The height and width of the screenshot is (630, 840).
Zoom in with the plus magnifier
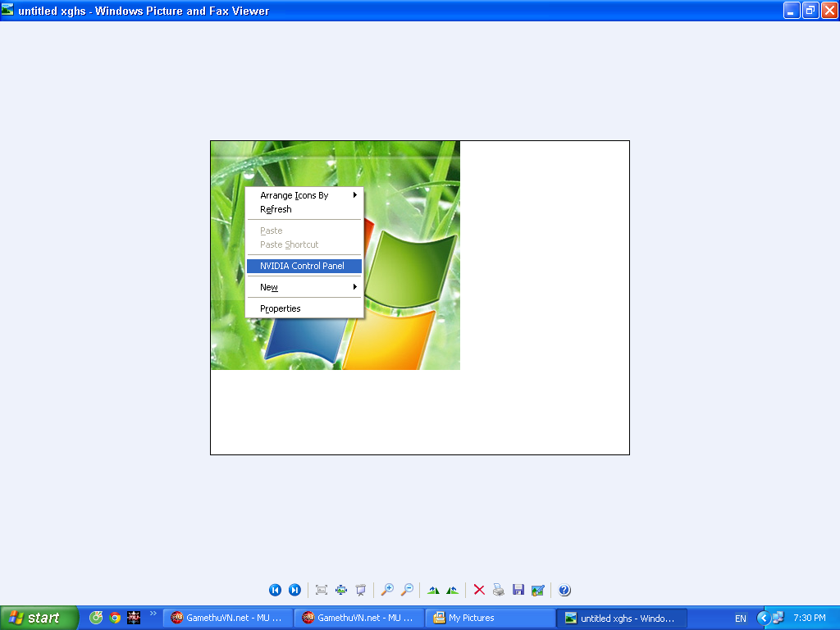[x=387, y=590]
